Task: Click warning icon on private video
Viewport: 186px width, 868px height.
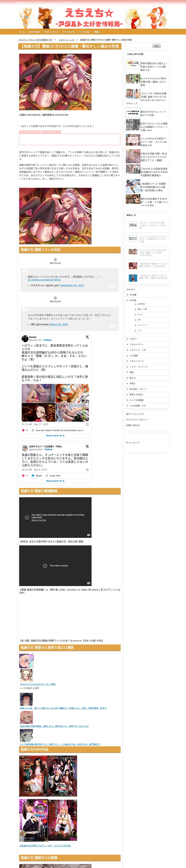Action: pyautogui.click(x=45, y=566)
